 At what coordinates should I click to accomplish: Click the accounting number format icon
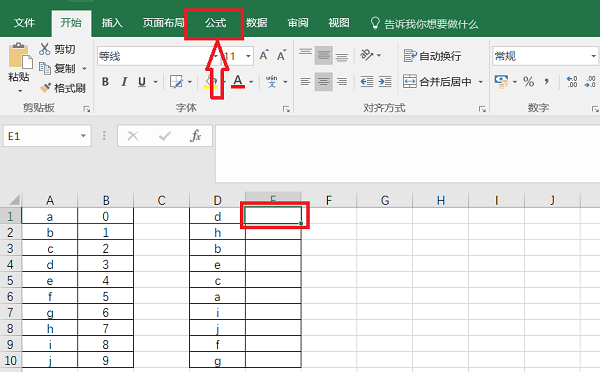point(501,82)
